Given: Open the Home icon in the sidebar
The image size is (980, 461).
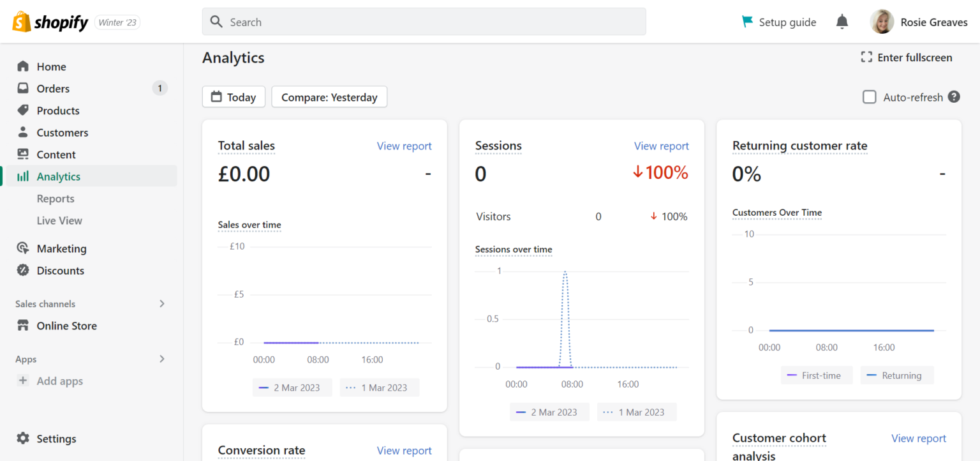Looking at the screenshot, I should click(x=22, y=66).
